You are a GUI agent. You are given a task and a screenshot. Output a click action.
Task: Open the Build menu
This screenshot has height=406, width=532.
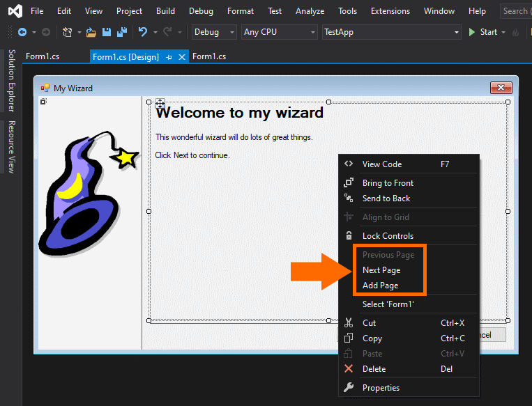pyautogui.click(x=165, y=11)
